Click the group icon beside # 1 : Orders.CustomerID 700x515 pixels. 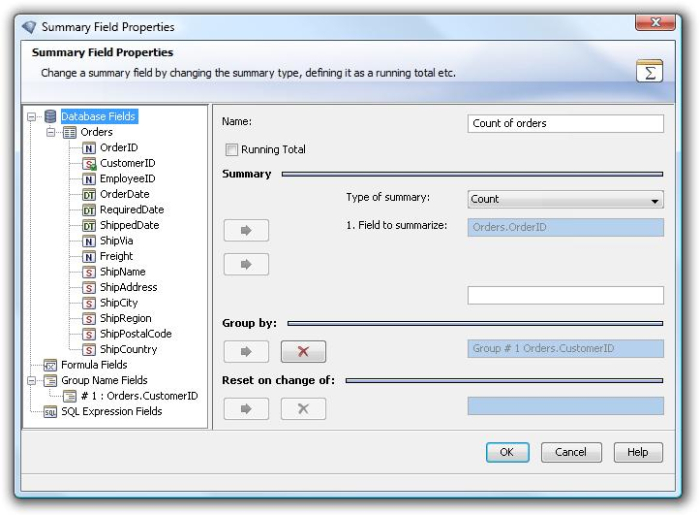70,396
